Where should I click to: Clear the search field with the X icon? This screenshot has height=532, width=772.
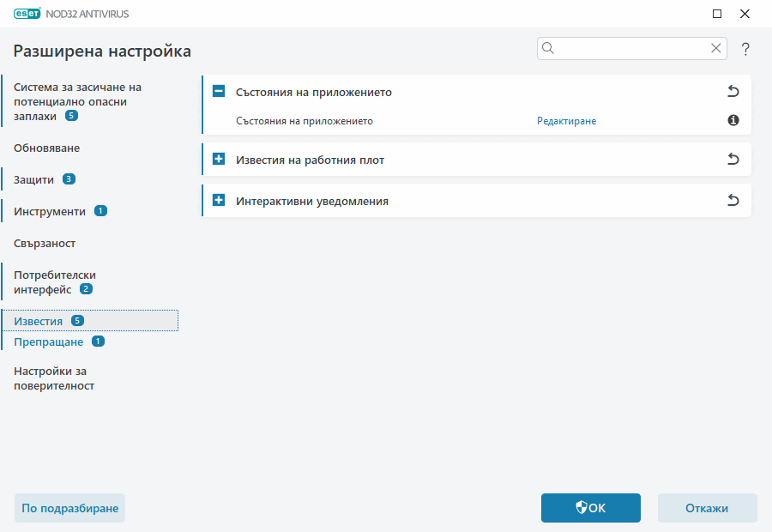[715, 48]
